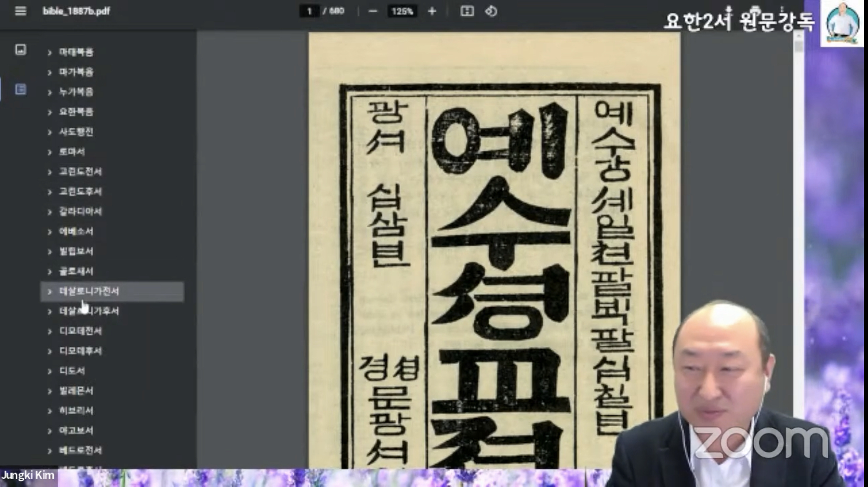Switch sidebar to document outline view
This screenshot has width=868, height=487.
click(20, 89)
